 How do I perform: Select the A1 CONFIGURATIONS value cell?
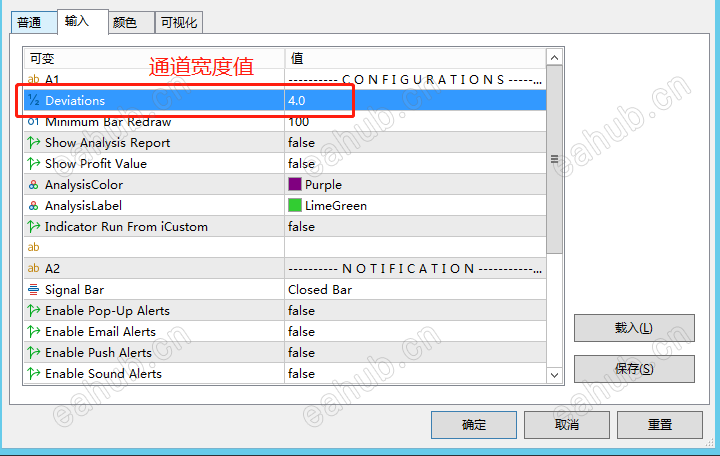click(x=415, y=79)
